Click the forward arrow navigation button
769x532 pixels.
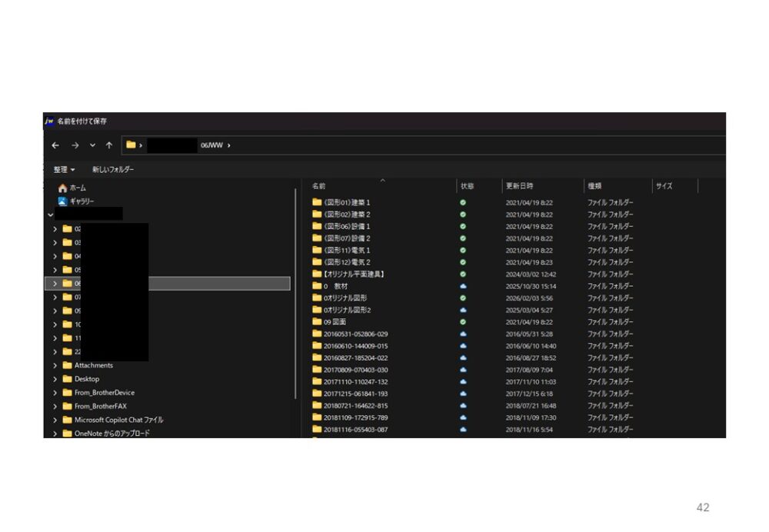(x=75, y=145)
